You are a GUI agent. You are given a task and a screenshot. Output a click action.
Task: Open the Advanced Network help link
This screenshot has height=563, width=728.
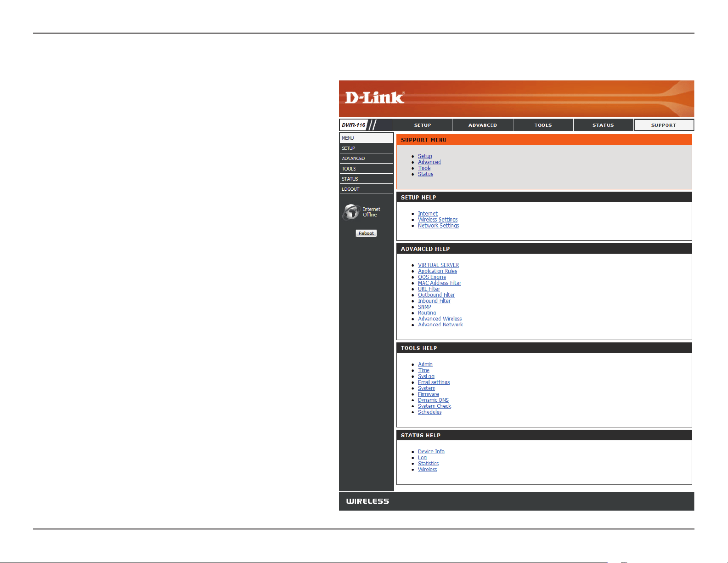(440, 325)
